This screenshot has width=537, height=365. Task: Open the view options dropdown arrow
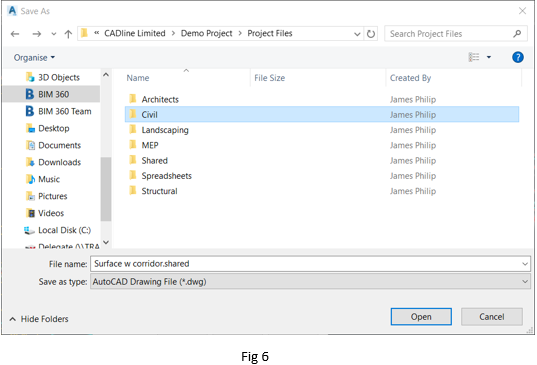pos(489,57)
